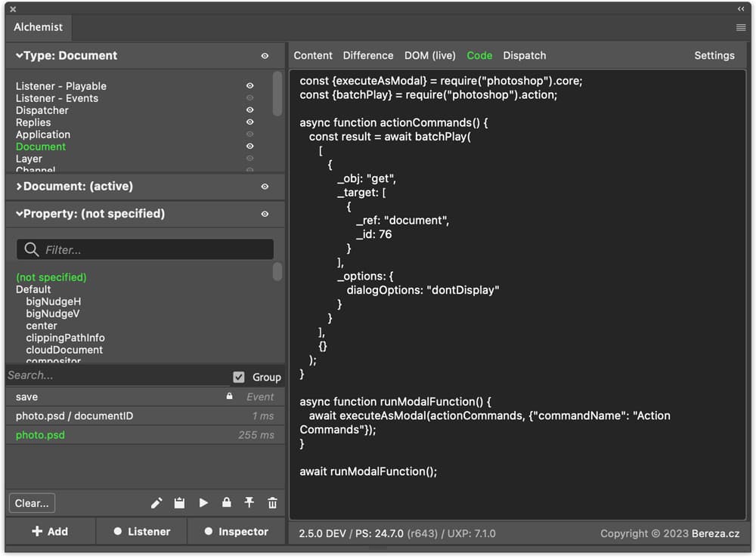
Task: Toggle eye icon for Listener - Playable
Action: (249, 86)
